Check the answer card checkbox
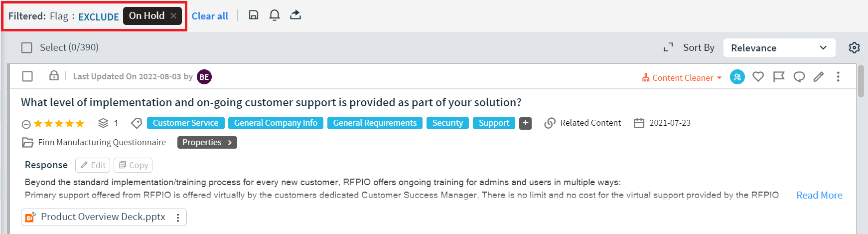 point(27,76)
